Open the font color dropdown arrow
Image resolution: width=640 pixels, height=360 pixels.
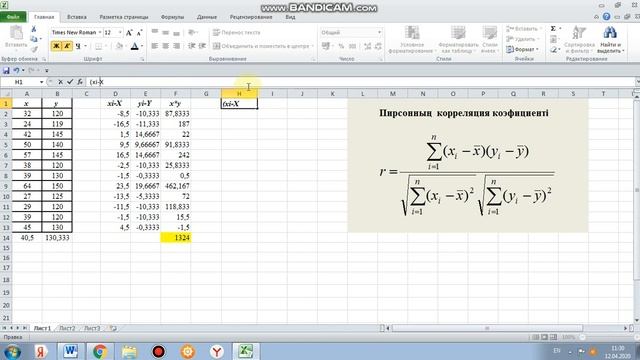(142, 46)
